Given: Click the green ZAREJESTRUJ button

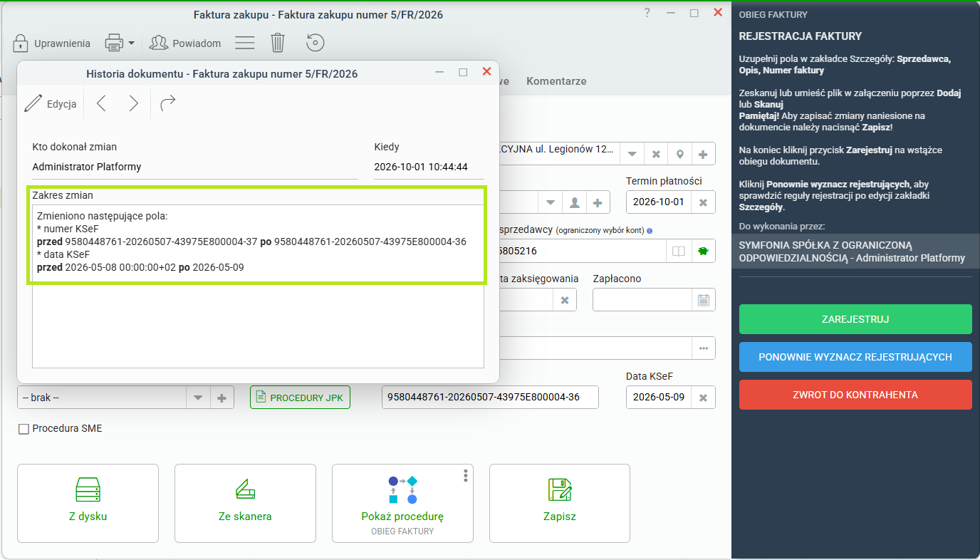Looking at the screenshot, I should [x=855, y=319].
